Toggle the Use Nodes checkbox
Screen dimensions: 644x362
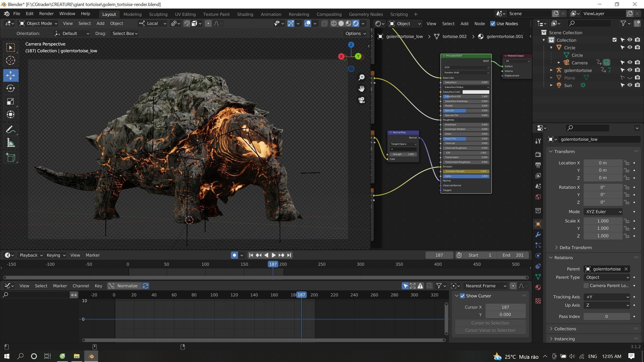point(493,24)
